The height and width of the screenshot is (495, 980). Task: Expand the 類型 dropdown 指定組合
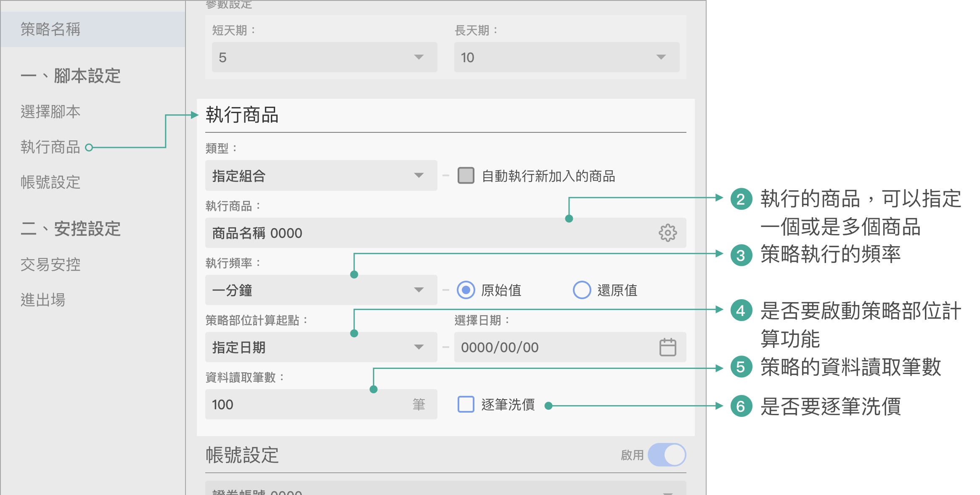coord(320,176)
